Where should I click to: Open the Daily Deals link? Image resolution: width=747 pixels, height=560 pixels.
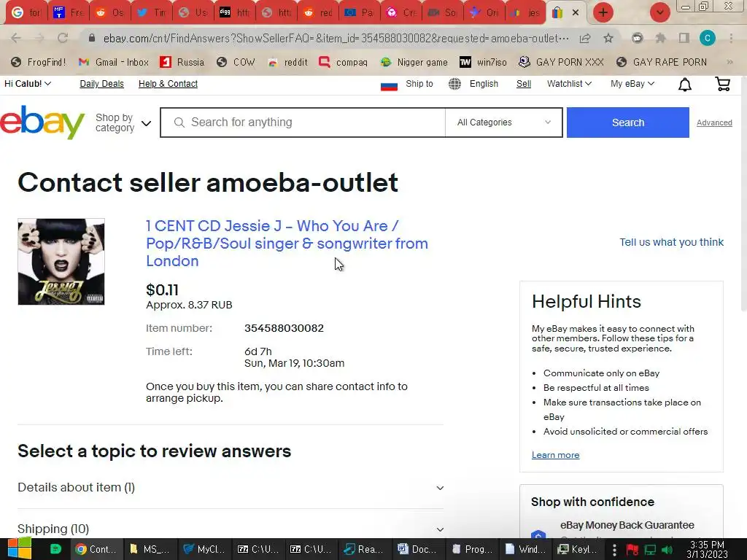(101, 84)
